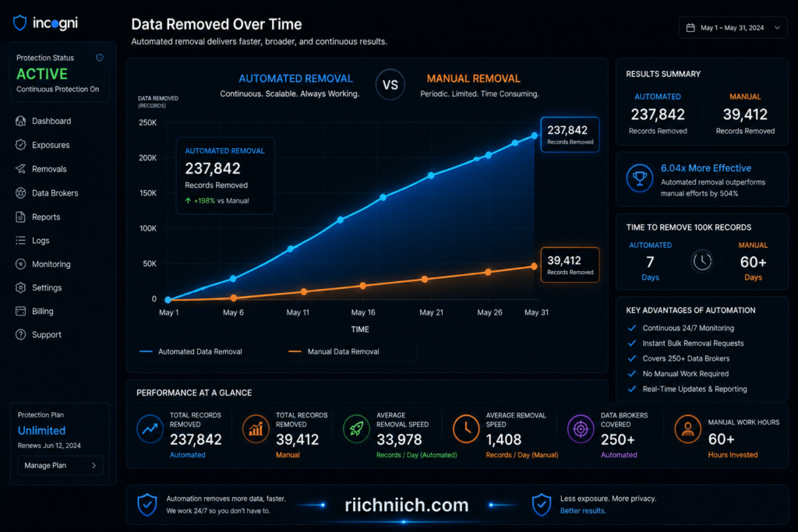This screenshot has height=532, width=798.
Task: Click the Billing card icon
Action: [20, 312]
